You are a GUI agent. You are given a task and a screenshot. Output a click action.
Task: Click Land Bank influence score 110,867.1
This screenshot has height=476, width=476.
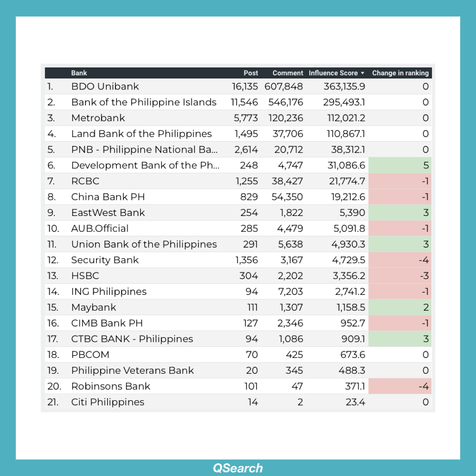(346, 134)
